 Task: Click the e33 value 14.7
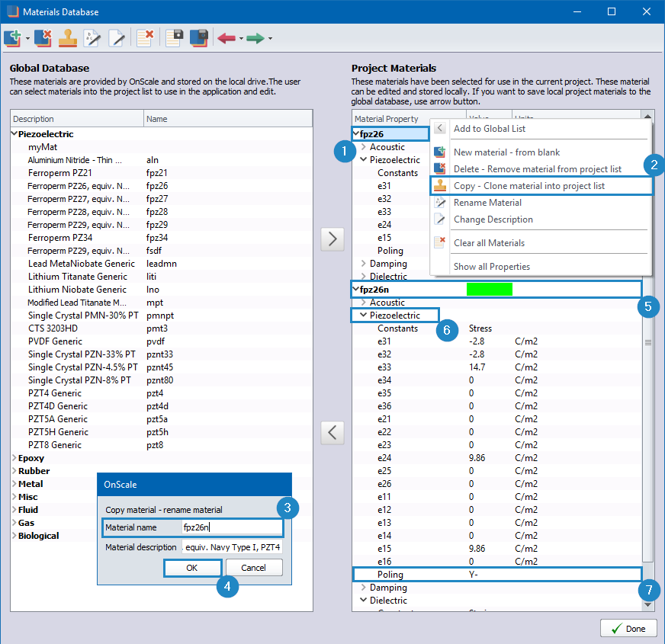point(477,367)
